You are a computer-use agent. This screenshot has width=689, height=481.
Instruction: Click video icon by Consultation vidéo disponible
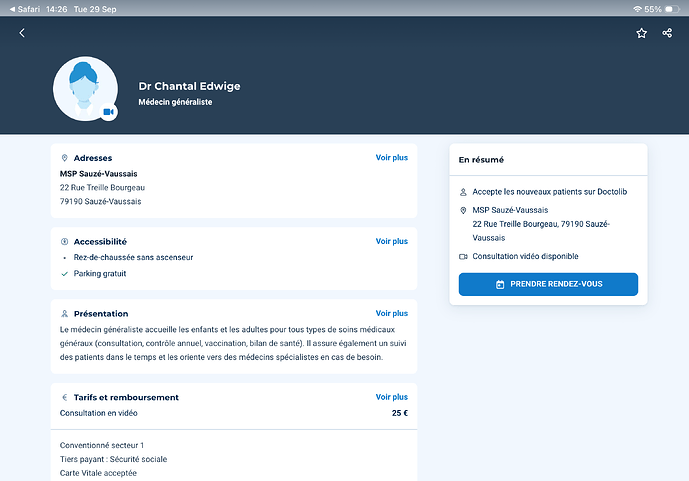pos(463,257)
